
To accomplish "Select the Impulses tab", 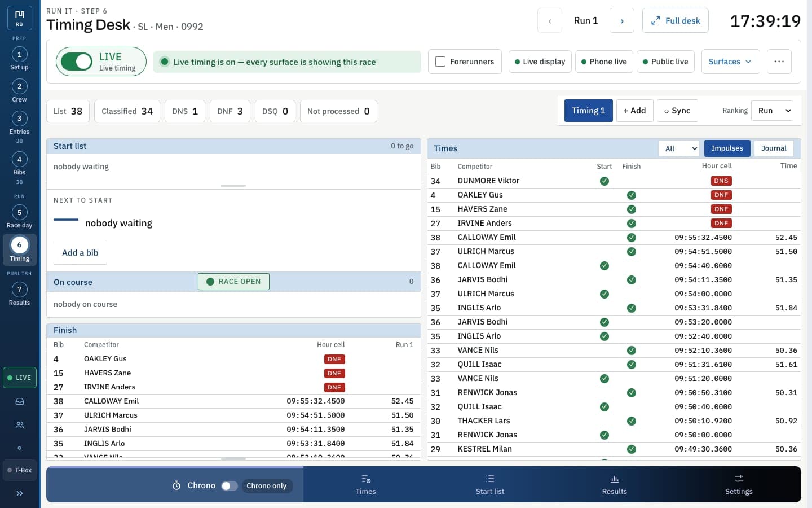I will [727, 148].
